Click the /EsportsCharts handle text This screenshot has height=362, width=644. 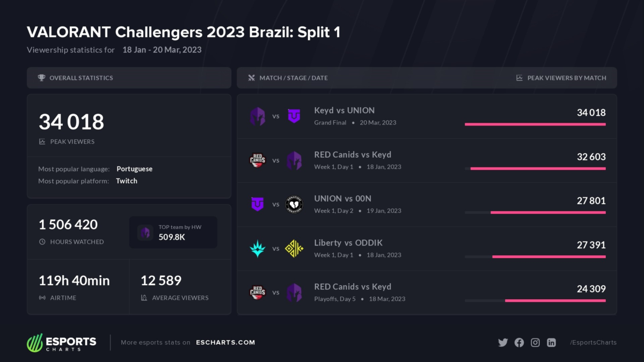coord(593,342)
